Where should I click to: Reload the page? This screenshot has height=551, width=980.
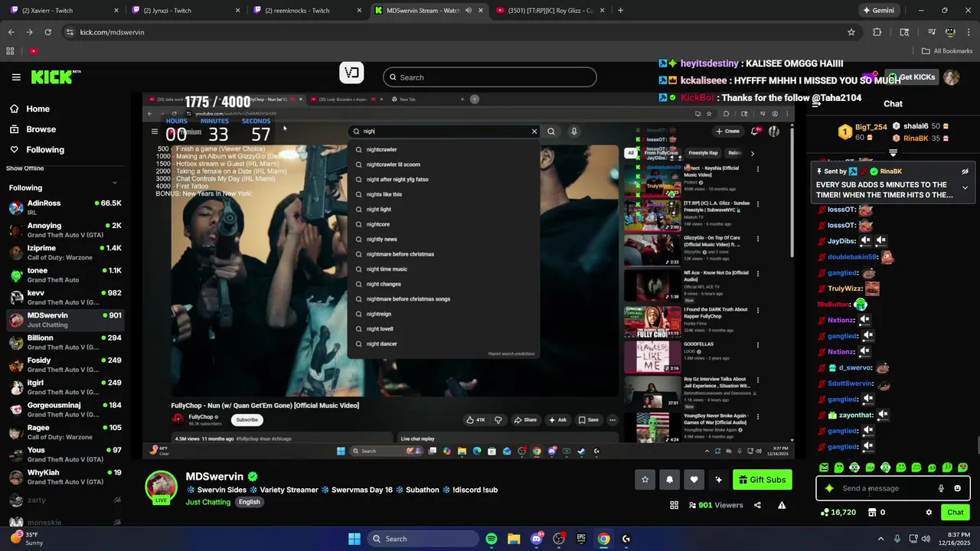pyautogui.click(x=47, y=32)
